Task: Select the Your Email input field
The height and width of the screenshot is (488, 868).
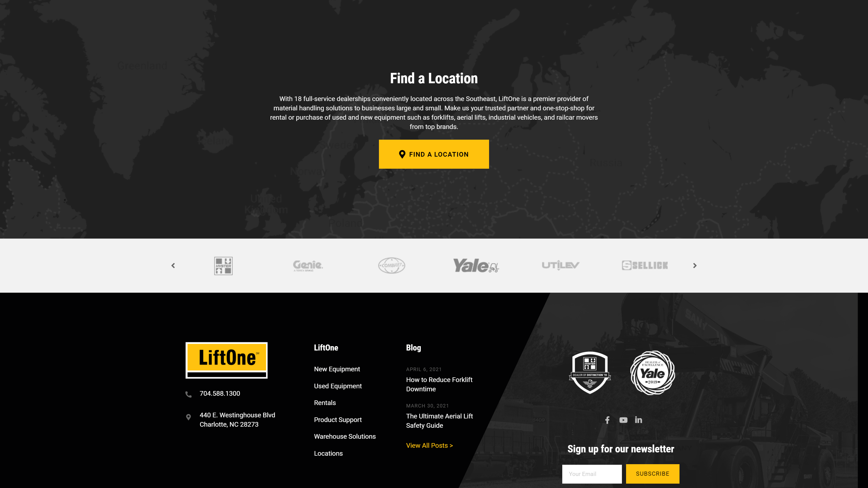Action: point(592,474)
